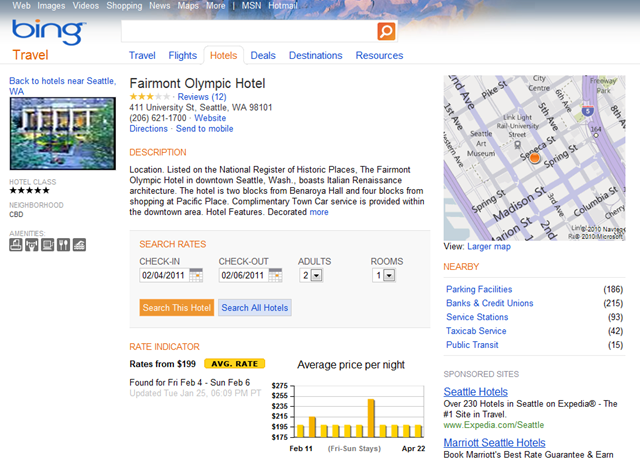Click the www.Expedia.com/Seattle URL
The image size is (640, 461).
click(x=493, y=425)
